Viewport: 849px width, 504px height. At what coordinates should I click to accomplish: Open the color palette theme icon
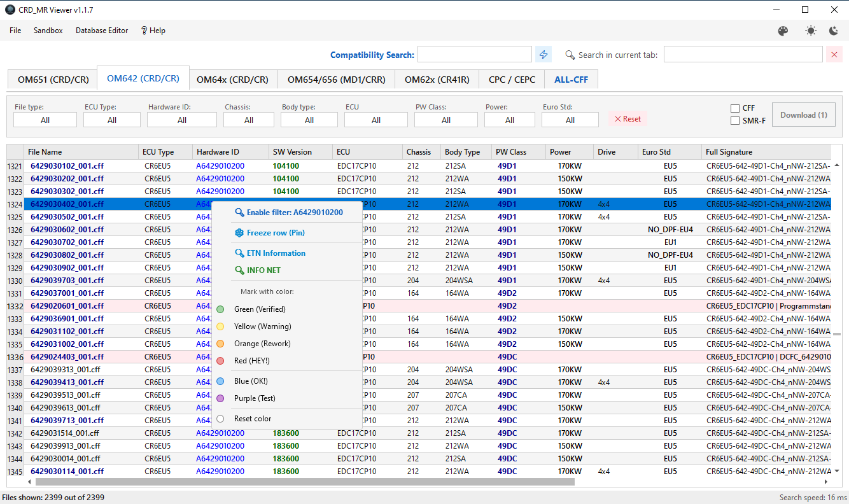[x=783, y=31]
